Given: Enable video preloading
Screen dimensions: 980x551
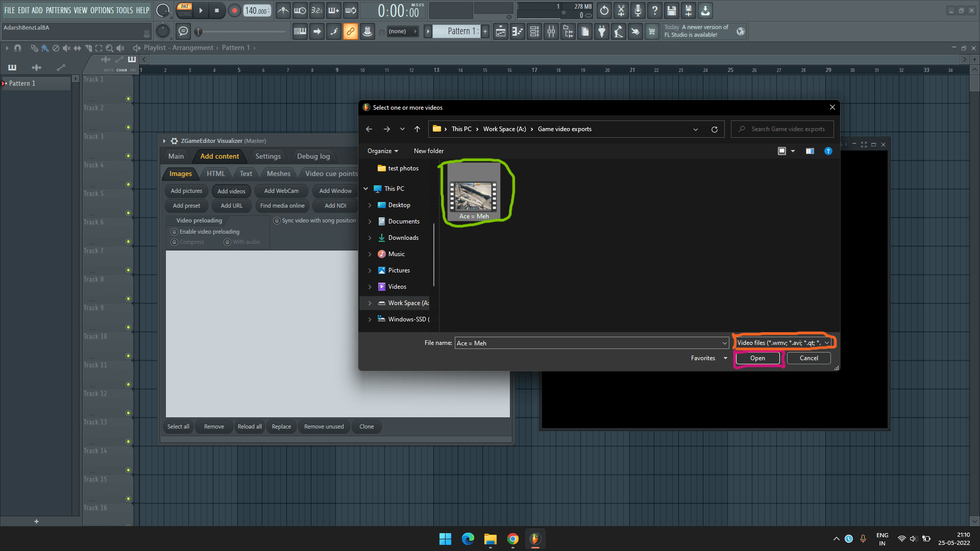Looking at the screenshot, I should [174, 232].
